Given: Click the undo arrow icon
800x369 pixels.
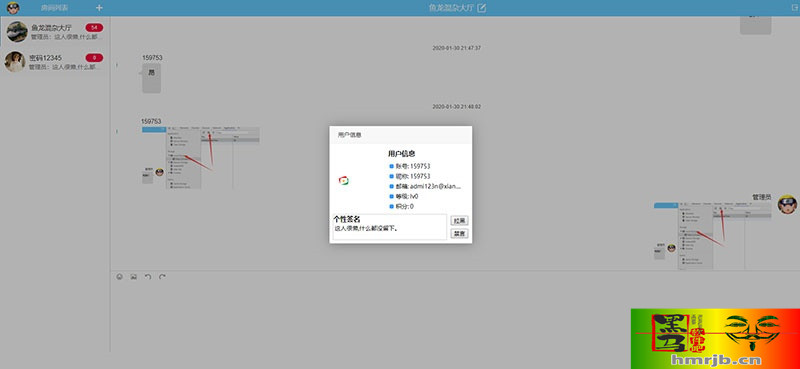Looking at the screenshot, I should click(x=148, y=277).
